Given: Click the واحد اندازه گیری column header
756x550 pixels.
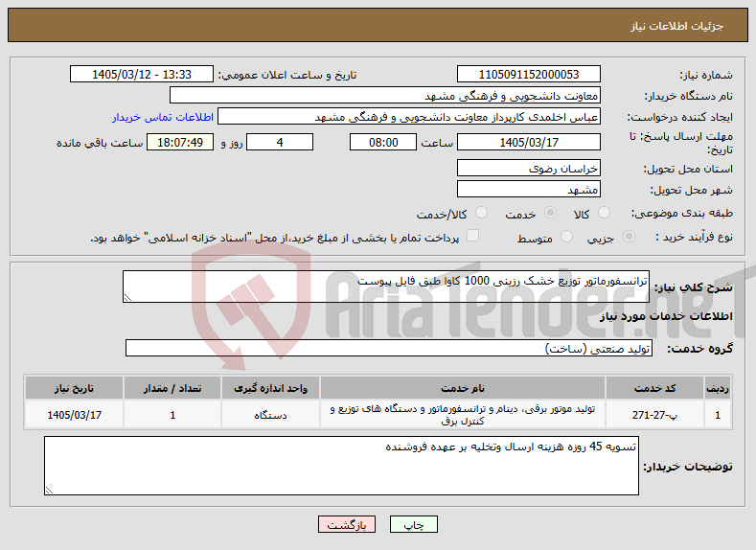Looking at the screenshot, I should point(270,388).
